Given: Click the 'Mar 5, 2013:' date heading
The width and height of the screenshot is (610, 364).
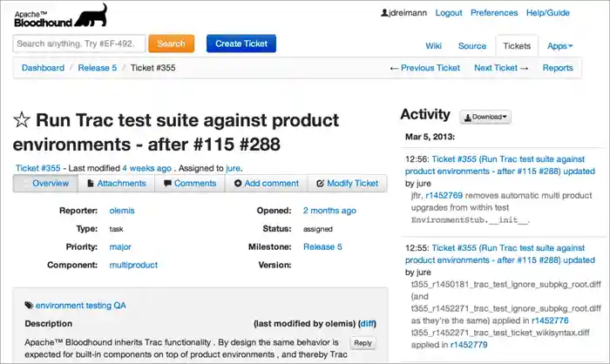Looking at the screenshot, I should click(x=430, y=137).
